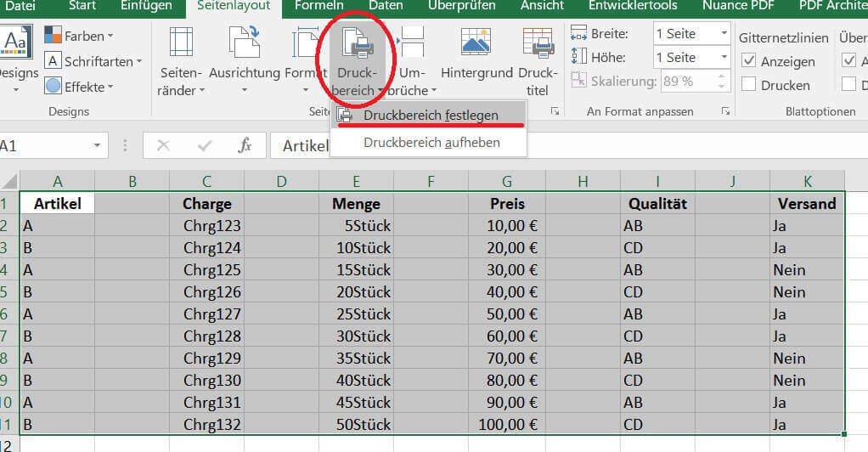Open An Format anpassen dialog launcher

725,111
